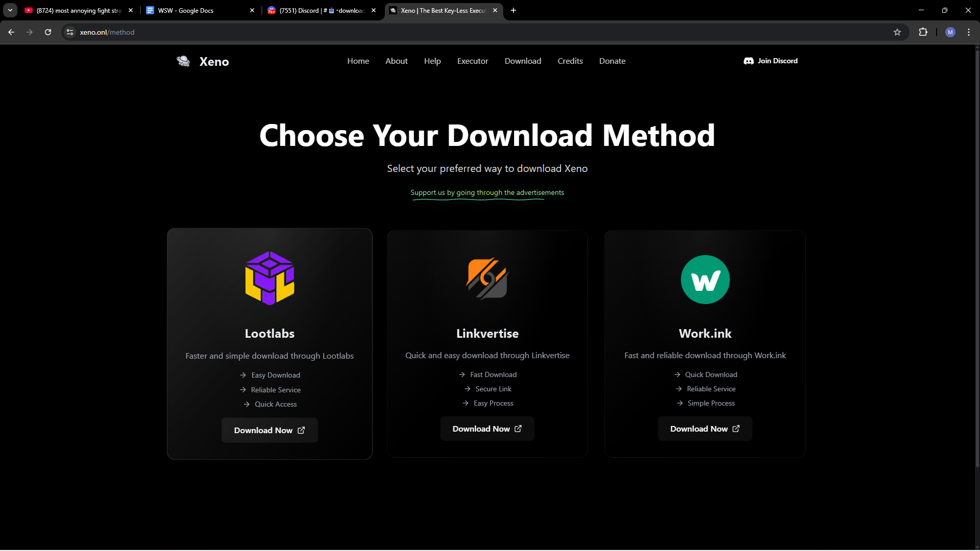The width and height of the screenshot is (980, 551).
Task: Click 'Easy Process' in Linkvertise card
Action: [493, 403]
